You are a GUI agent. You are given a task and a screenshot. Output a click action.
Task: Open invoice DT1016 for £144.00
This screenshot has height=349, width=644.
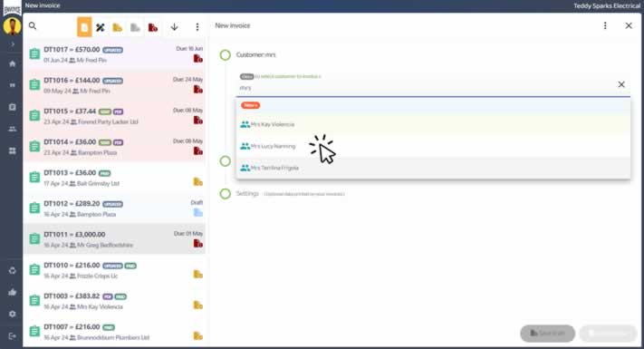tap(115, 85)
